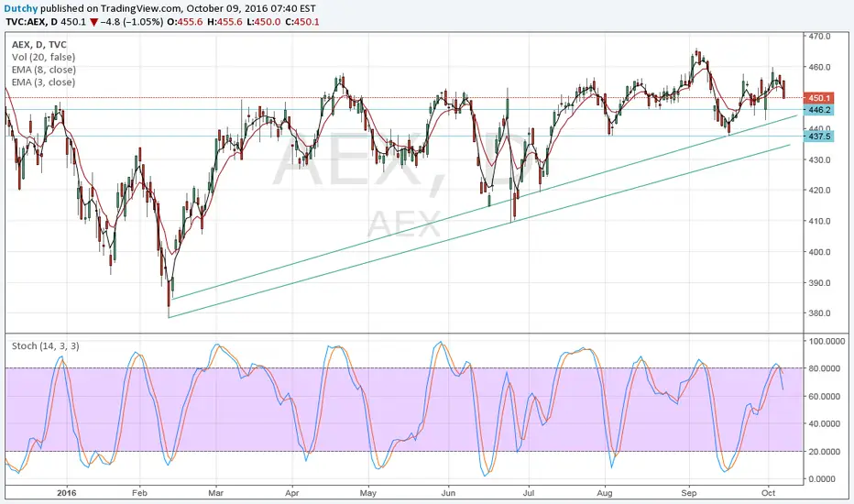The height and width of the screenshot is (504, 854).
Task: Click the 460.0 price axis label
Action: tap(819, 68)
